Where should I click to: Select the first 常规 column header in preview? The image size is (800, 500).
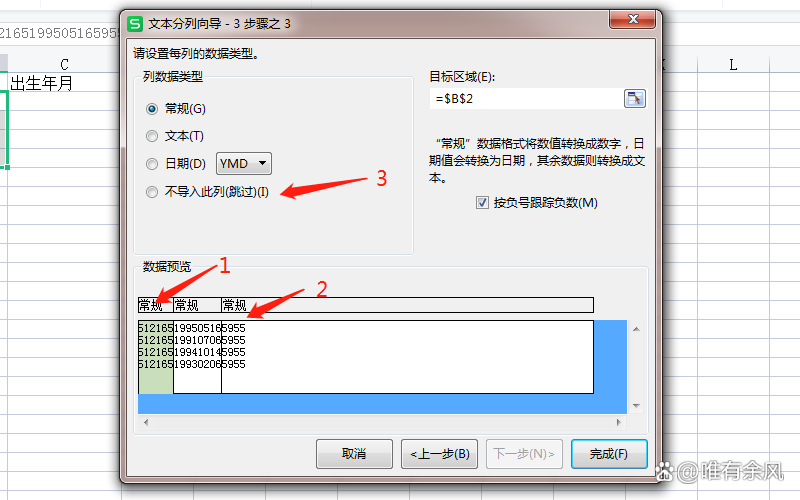pyautogui.click(x=156, y=305)
